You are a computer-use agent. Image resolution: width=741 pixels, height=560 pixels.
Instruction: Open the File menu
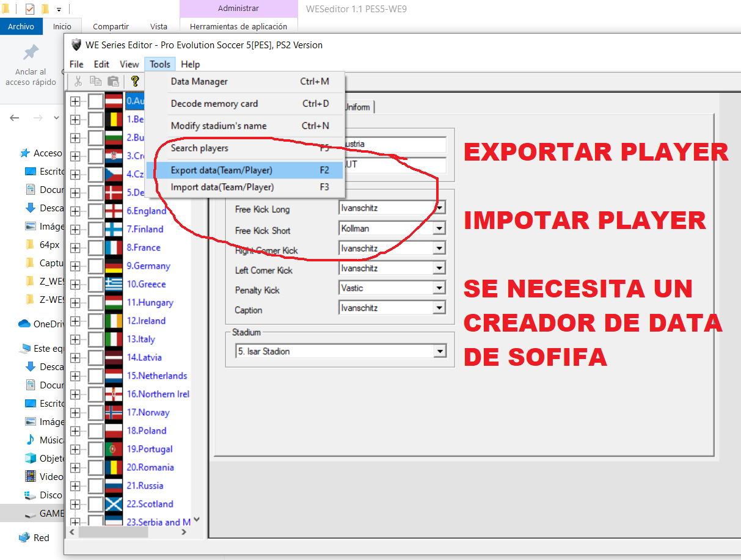76,64
